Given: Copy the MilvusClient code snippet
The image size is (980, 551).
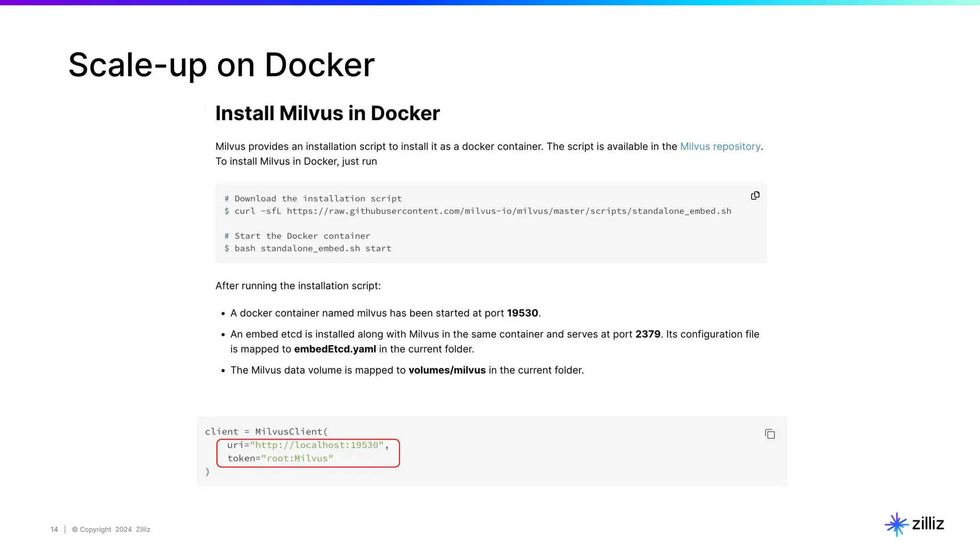Looking at the screenshot, I should pyautogui.click(x=770, y=434).
